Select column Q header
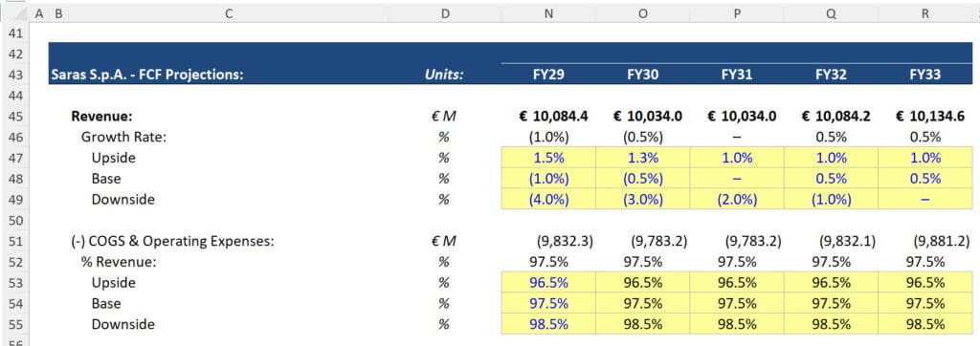The image size is (980, 346). click(832, 13)
